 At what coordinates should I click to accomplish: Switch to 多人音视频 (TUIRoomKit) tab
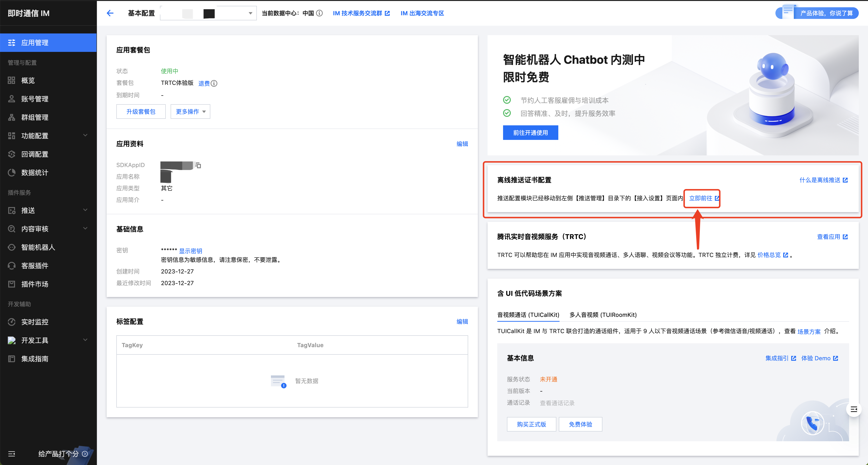(603, 315)
